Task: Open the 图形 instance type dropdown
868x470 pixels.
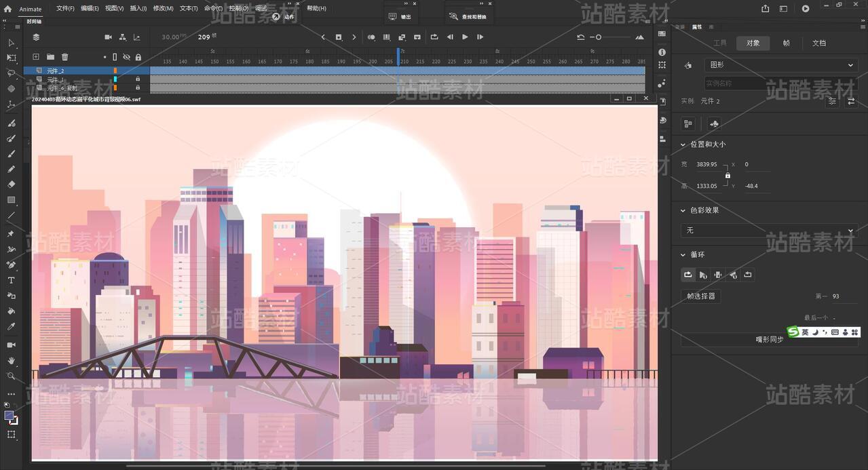Action: coord(781,65)
